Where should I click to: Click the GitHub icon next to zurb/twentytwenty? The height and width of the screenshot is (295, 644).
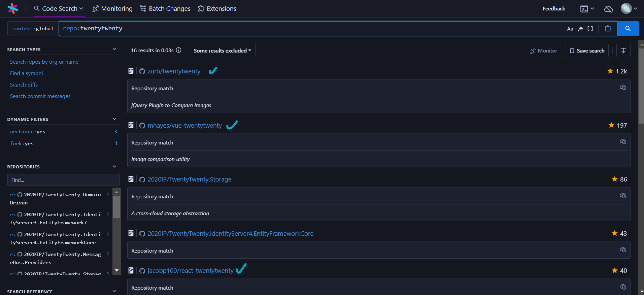tap(142, 71)
